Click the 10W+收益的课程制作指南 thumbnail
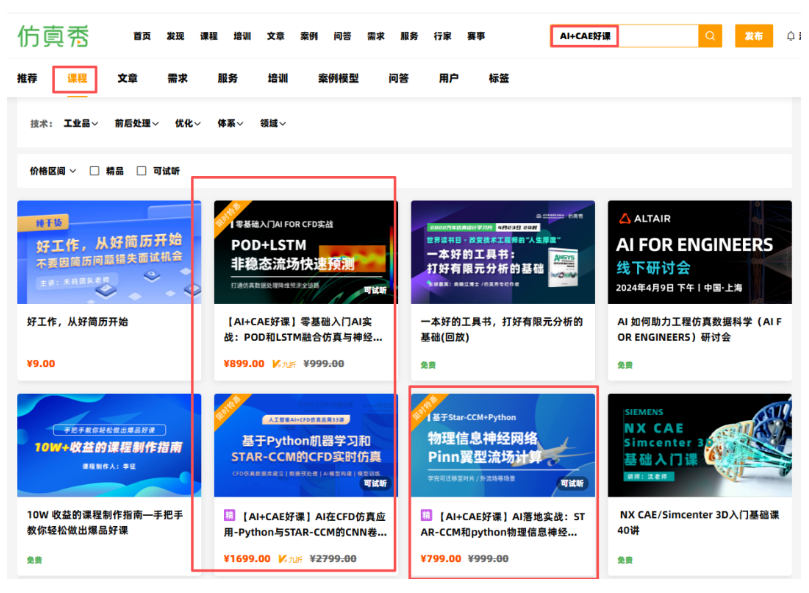The image size is (809, 593). (109, 445)
